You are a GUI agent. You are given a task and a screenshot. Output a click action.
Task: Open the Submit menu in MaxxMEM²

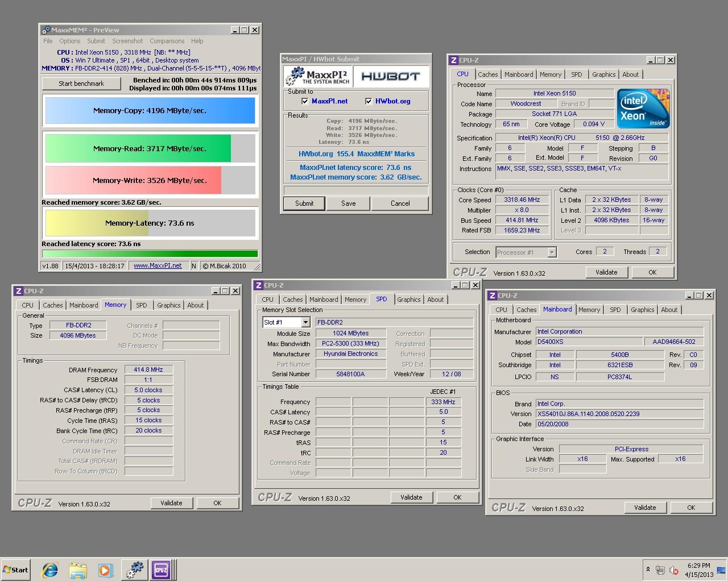pos(96,41)
